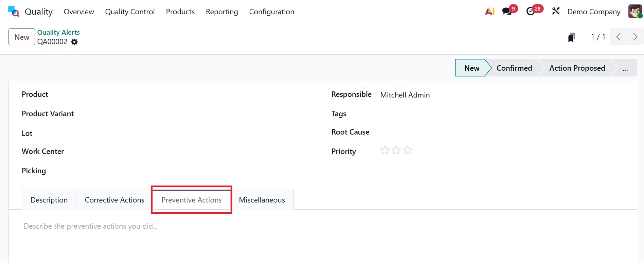Expand the Quality Control menu
The width and height of the screenshot is (644, 263).
pyautogui.click(x=130, y=12)
